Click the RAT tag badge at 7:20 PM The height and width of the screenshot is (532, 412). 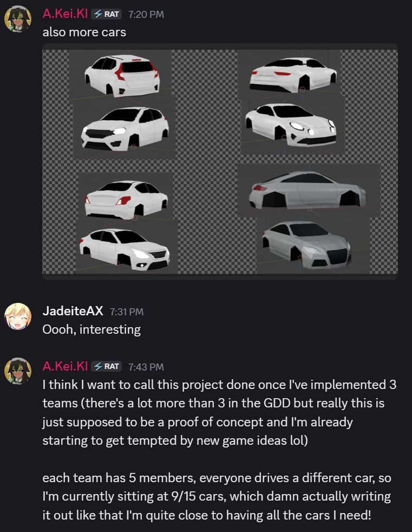coord(106,14)
